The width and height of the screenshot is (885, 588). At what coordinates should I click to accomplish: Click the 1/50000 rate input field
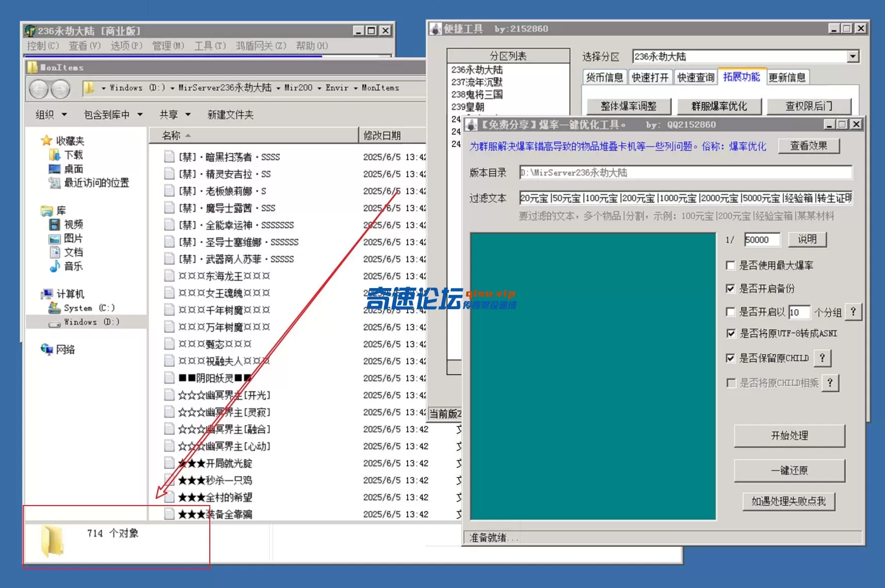coord(762,240)
